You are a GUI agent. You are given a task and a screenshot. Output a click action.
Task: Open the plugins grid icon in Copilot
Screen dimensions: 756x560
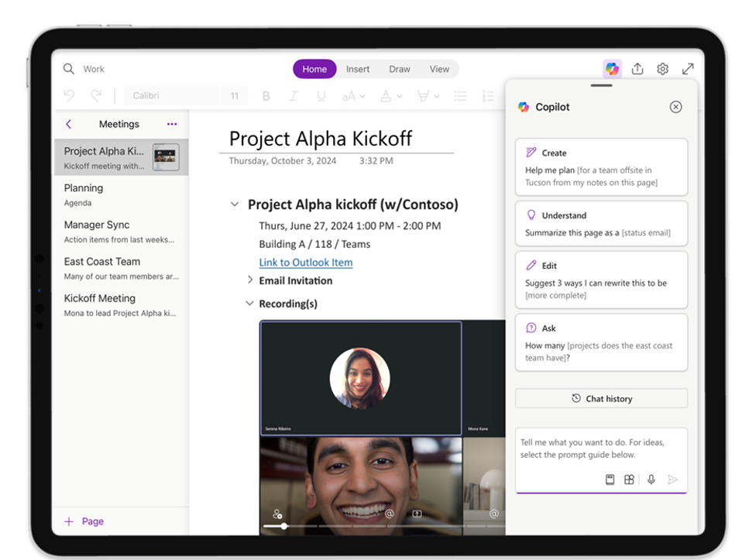[629, 479]
